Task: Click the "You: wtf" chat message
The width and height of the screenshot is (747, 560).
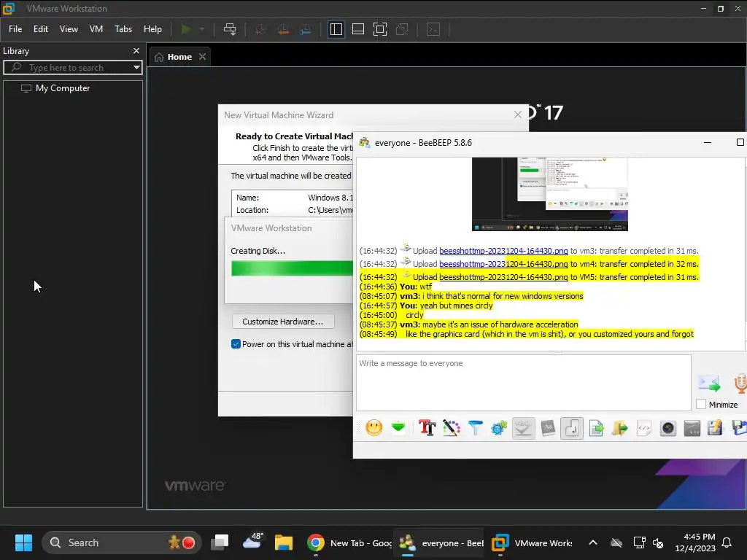Action: (x=415, y=286)
